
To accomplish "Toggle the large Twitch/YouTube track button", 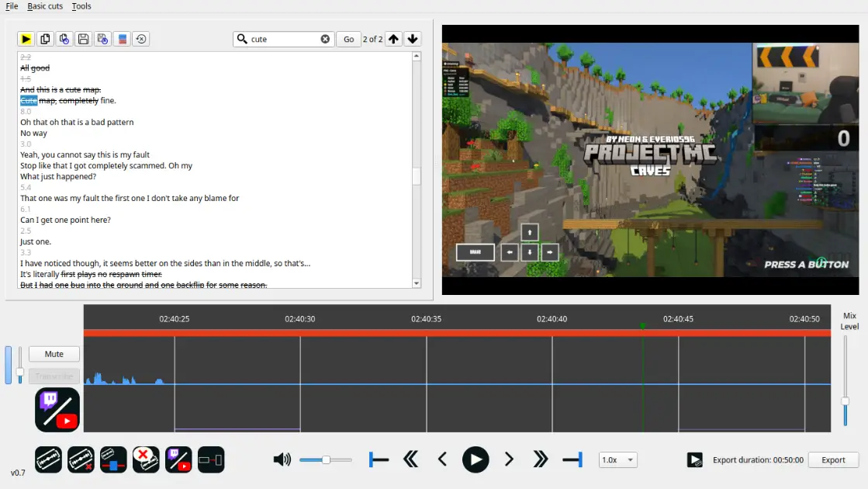I will click(57, 410).
